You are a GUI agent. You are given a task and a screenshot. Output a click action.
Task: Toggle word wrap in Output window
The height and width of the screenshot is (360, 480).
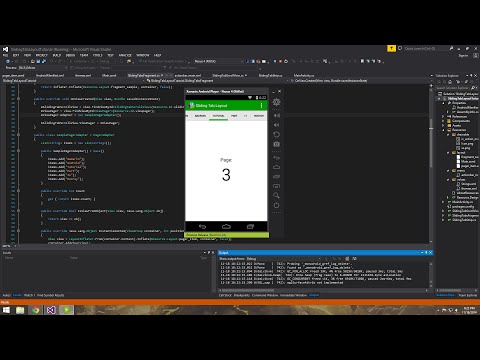[x=354, y=259]
